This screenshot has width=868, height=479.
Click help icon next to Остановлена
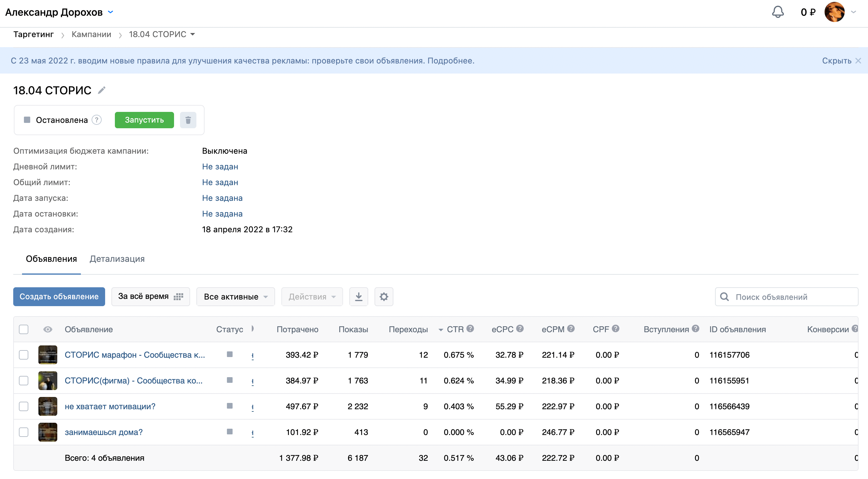97,120
